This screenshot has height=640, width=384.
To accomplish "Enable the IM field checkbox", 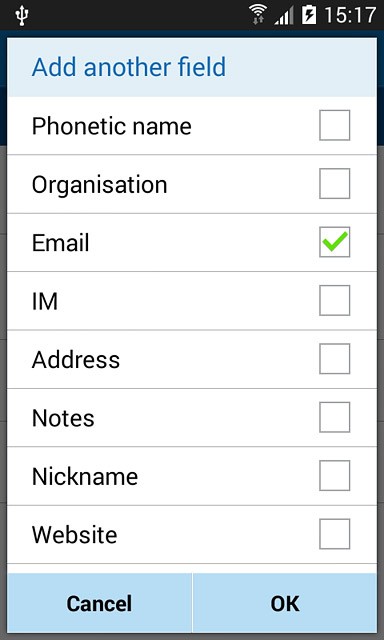I will click(334, 300).
